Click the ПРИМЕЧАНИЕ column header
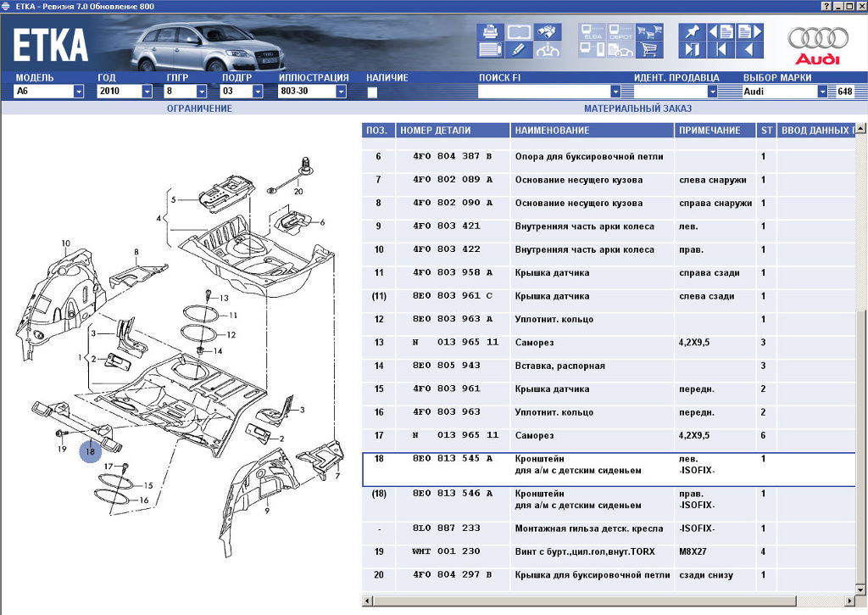This screenshot has width=868, height=615. [x=715, y=130]
